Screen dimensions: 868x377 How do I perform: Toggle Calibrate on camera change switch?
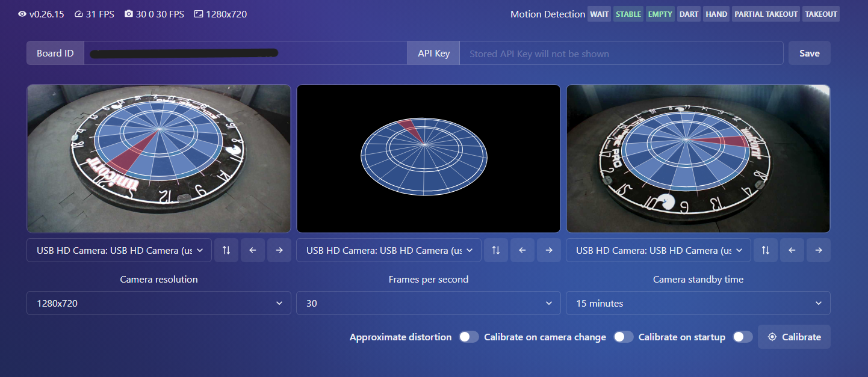click(x=624, y=337)
